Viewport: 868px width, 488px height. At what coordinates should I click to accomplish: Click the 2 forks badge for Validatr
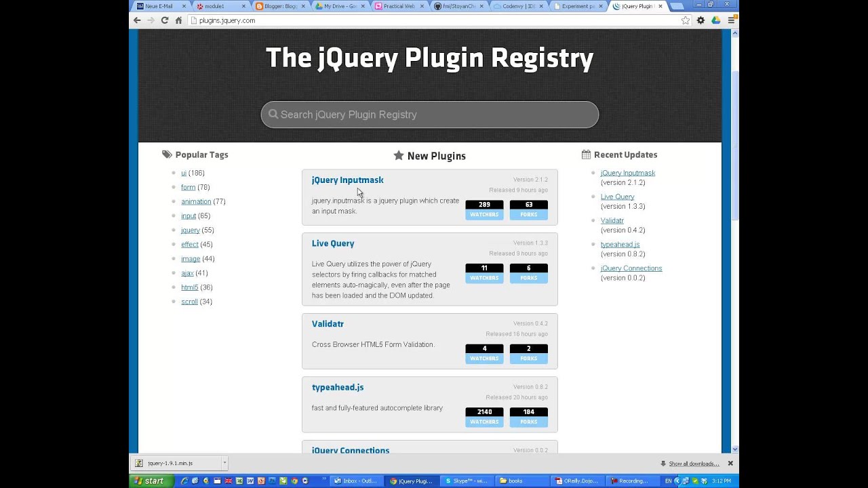(x=528, y=353)
